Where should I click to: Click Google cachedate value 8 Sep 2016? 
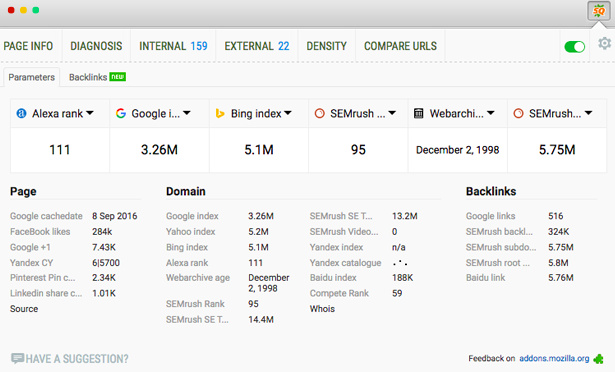tap(115, 216)
